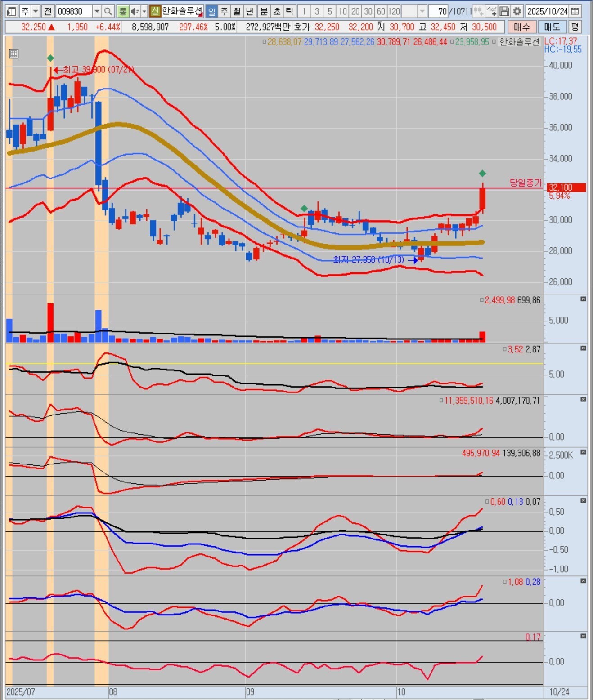593x700 pixels.
Task: Close the indicator panel showing 0.60 0.13 0.07
Action: 583,500
